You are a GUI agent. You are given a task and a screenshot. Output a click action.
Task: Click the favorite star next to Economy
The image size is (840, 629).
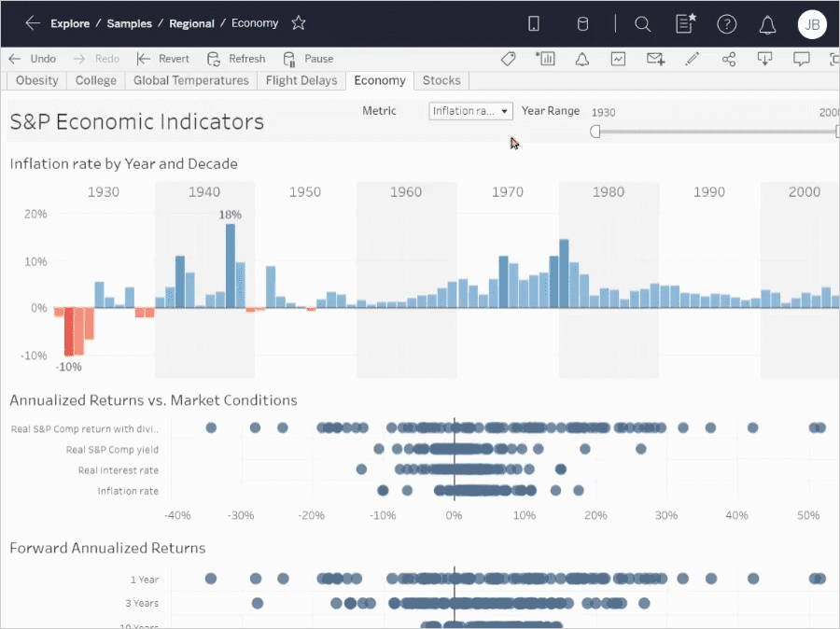click(298, 23)
